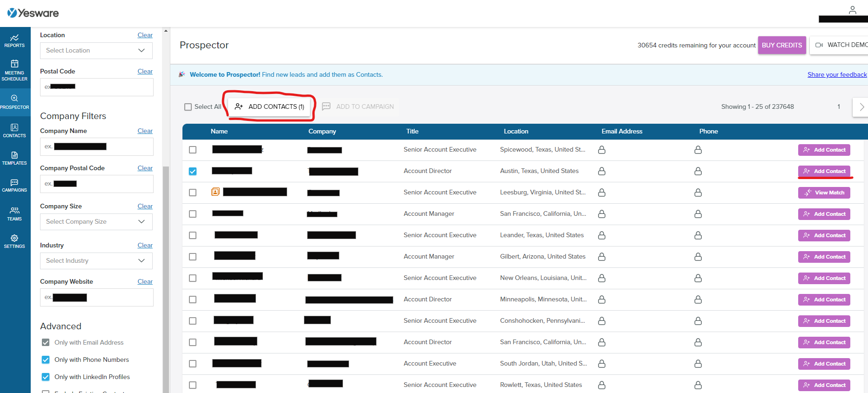The width and height of the screenshot is (868, 393).
Task: Open Contacts in the sidebar
Action: pyautogui.click(x=14, y=131)
